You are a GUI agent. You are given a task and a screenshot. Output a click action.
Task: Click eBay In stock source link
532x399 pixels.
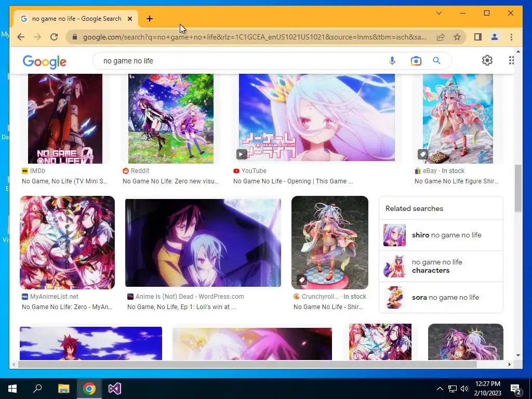click(440, 170)
